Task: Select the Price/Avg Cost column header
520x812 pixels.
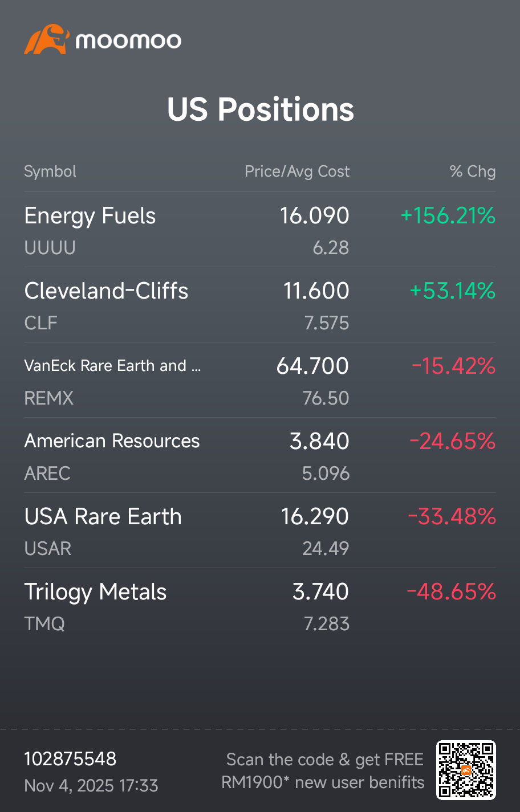Action: [x=297, y=172]
